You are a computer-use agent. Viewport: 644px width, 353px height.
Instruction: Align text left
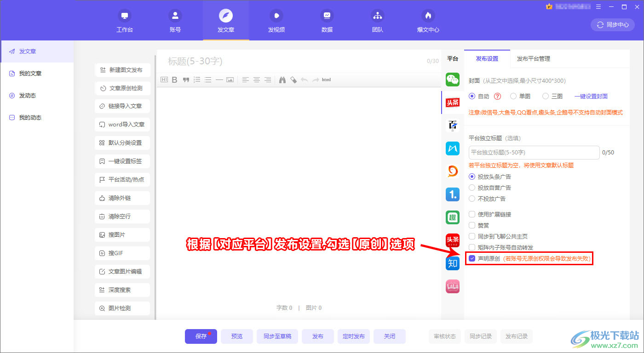tap(246, 80)
